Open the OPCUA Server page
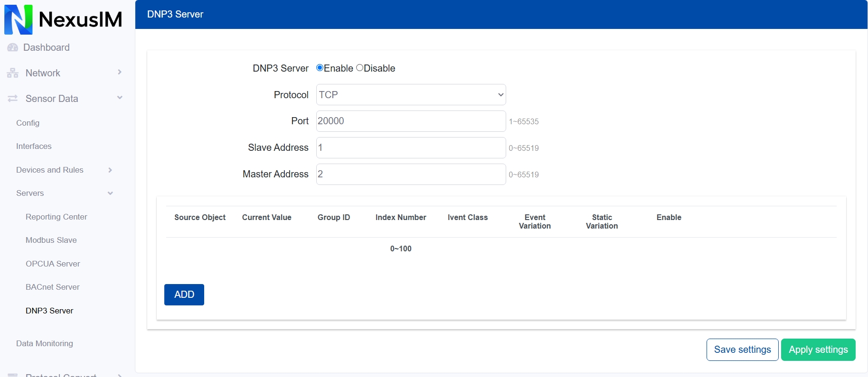Viewport: 868px width, 377px height. coord(53,264)
